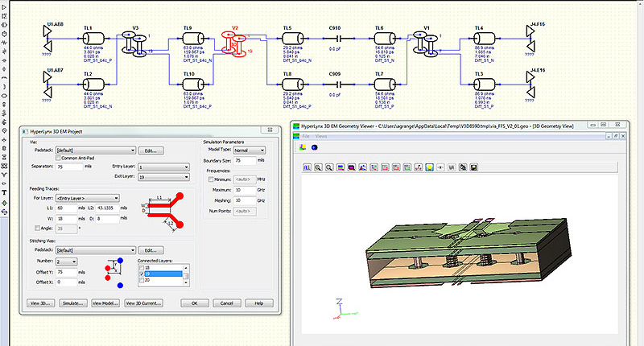Click the Simulate... button
Image resolution: width=644 pixels, height=346 pixels.
click(72, 303)
